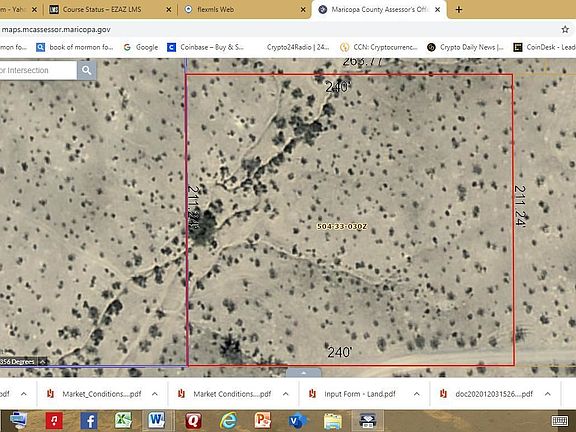Open Excel from the taskbar
Image resolution: width=576 pixels, height=432 pixels.
(123, 421)
